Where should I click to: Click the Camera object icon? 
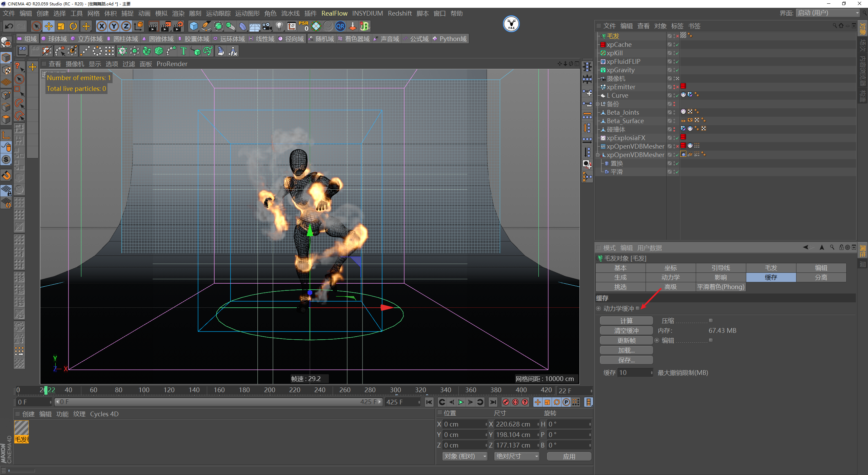tap(267, 26)
